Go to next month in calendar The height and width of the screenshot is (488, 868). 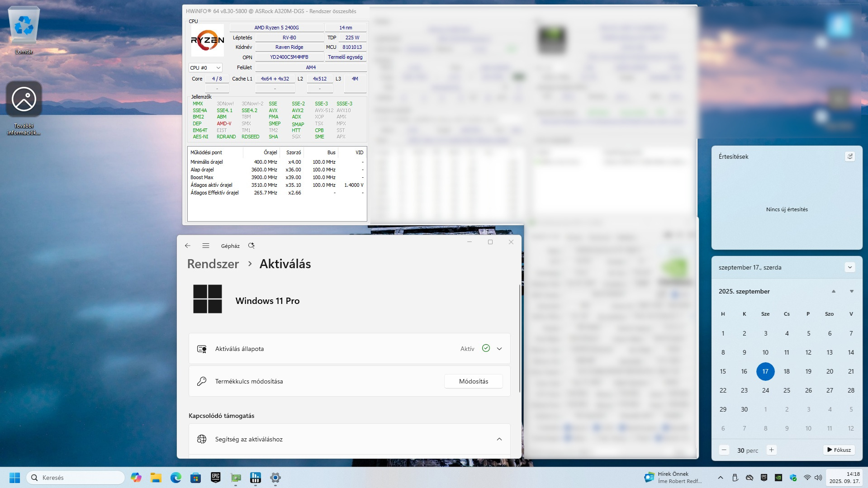coord(852,291)
